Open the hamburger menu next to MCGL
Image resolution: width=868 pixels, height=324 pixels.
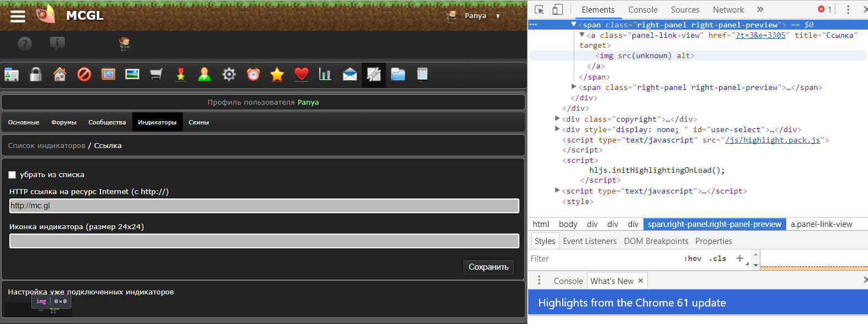coord(18,16)
